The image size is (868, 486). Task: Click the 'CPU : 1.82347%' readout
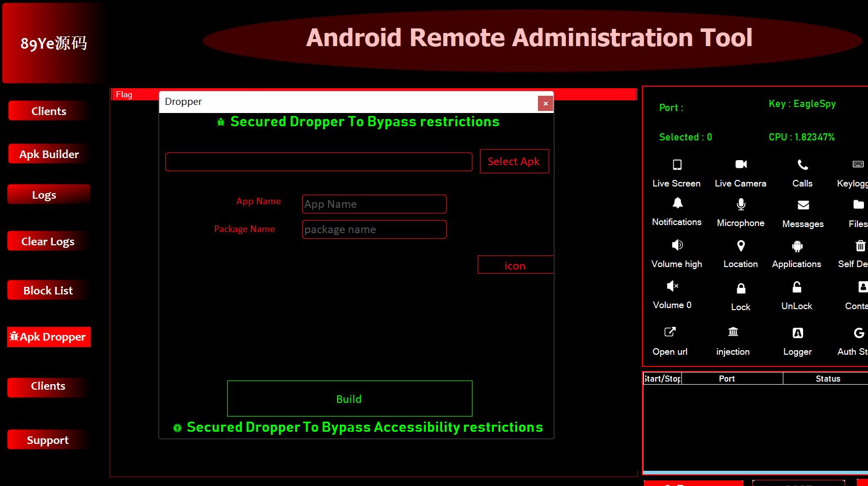pyautogui.click(x=802, y=137)
